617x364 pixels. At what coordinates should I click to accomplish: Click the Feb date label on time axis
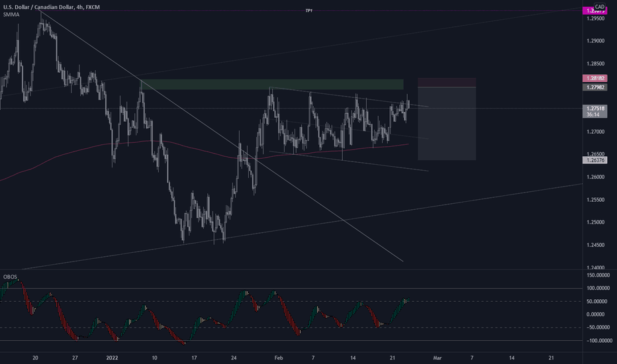[279, 358]
